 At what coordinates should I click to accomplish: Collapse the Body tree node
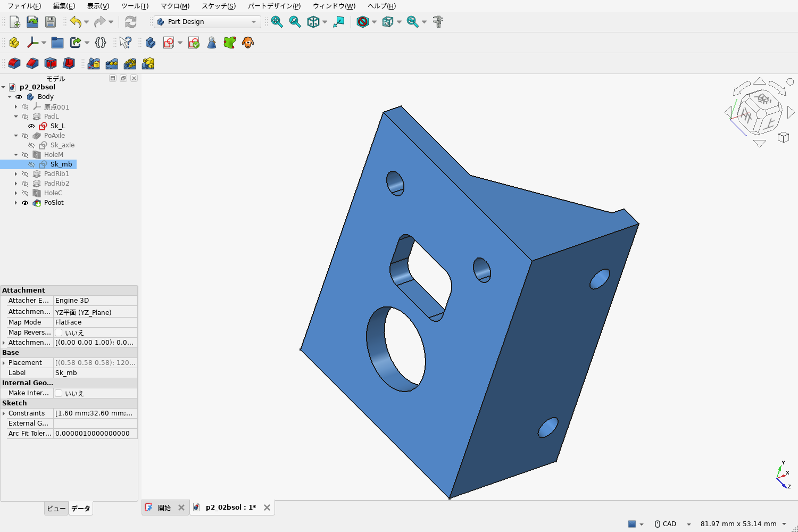10,97
